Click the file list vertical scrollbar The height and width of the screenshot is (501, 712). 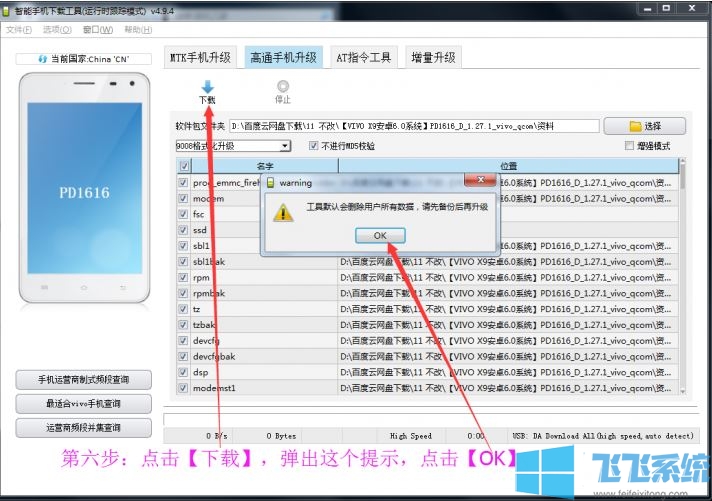(682, 277)
